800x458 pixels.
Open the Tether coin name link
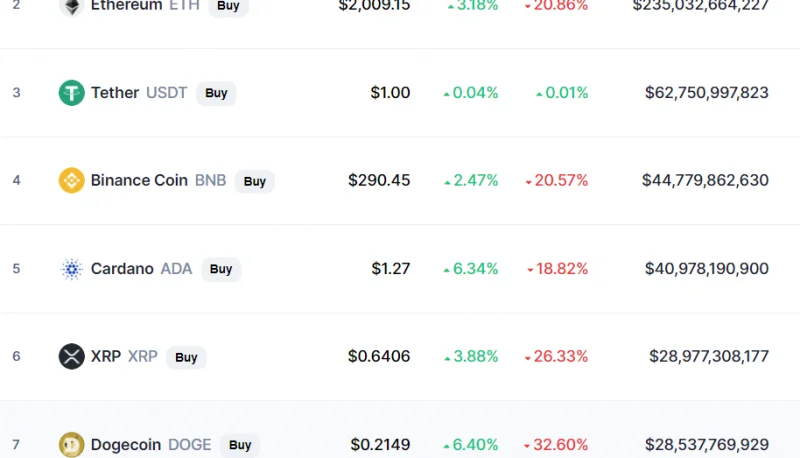115,93
